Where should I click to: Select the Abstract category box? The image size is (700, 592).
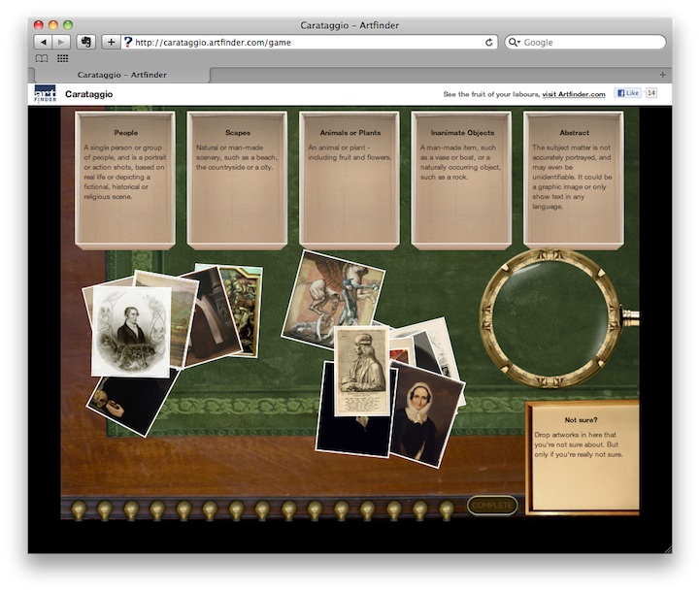click(574, 180)
